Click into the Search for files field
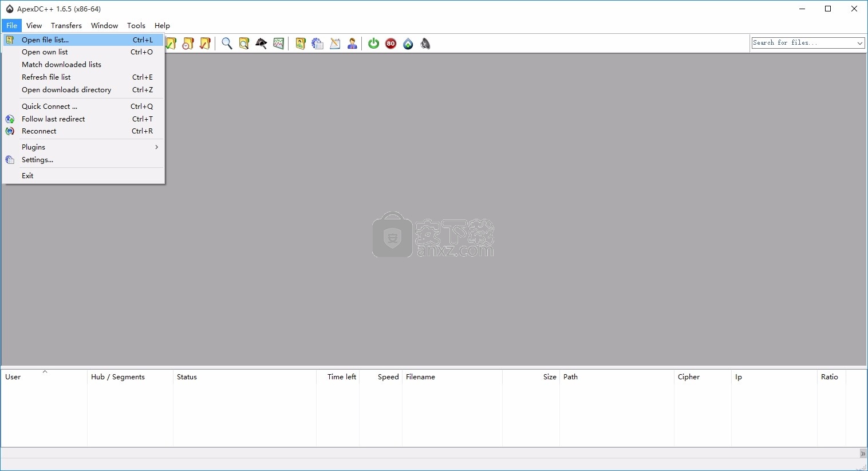This screenshot has height=471, width=868. point(803,43)
